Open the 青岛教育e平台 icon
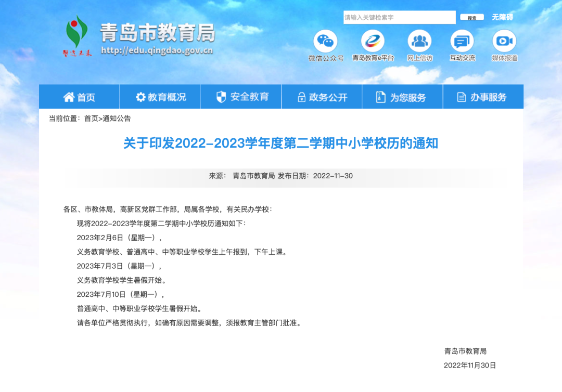The height and width of the screenshot is (392, 562). pos(373,41)
